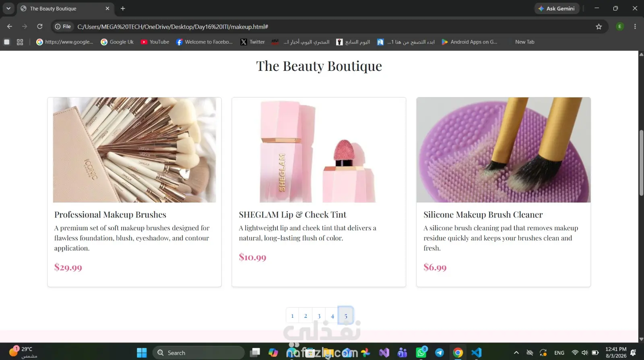Open the Twitter bookmark
The image size is (644, 360).
click(253, 42)
